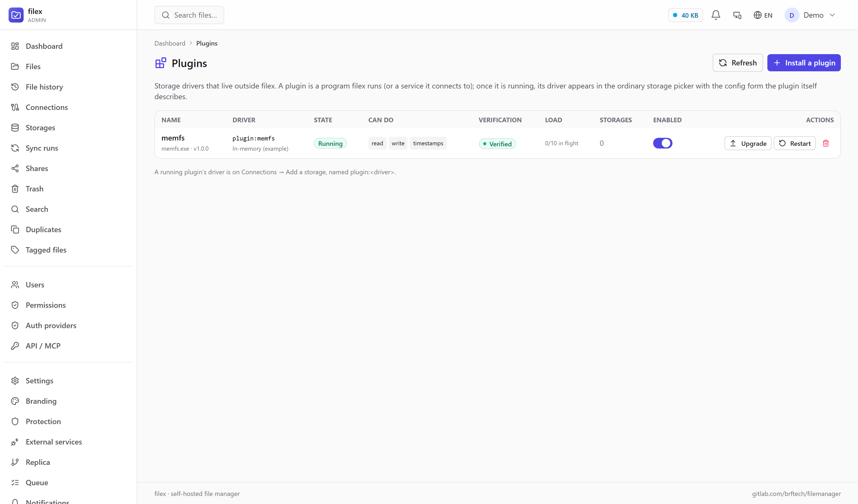Click the Branding palette icon
This screenshot has width=858, height=504.
pos(15,401)
